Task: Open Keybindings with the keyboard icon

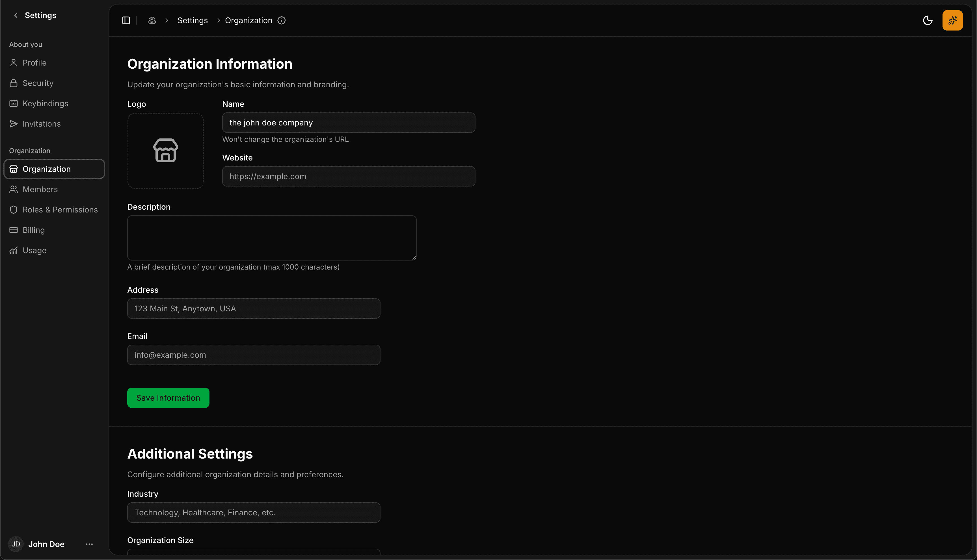Action: (14, 103)
